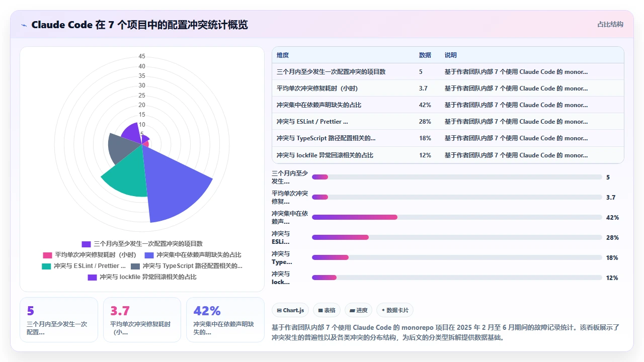Toggle gray legend swatch for TypeScript 路径配置

[135, 266]
